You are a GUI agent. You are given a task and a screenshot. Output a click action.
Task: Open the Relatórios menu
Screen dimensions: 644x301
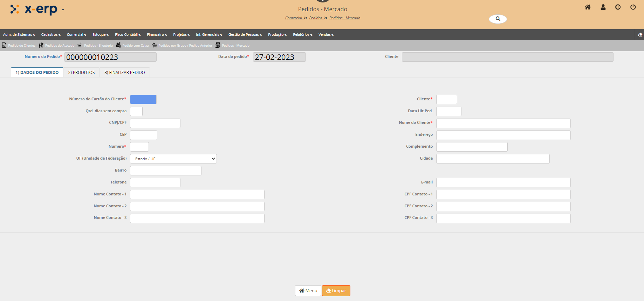[x=302, y=35]
